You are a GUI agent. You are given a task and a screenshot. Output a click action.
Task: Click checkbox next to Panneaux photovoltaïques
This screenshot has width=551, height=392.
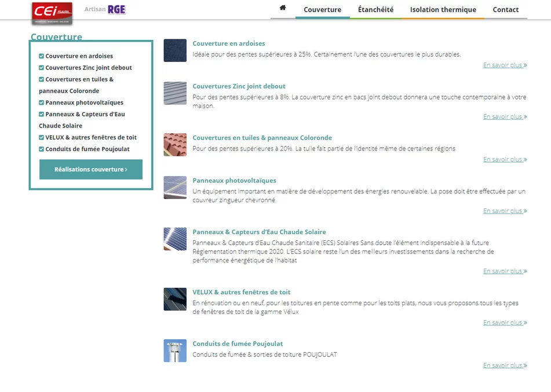click(x=42, y=102)
